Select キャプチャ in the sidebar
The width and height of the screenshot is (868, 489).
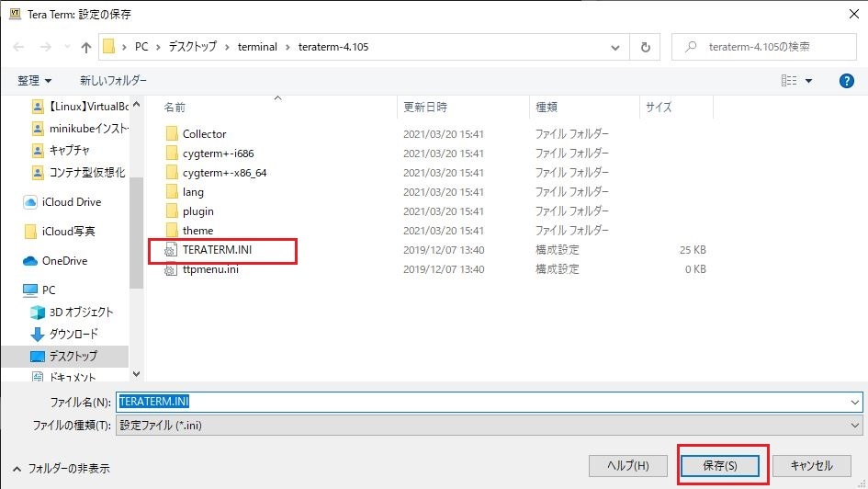click(61, 150)
